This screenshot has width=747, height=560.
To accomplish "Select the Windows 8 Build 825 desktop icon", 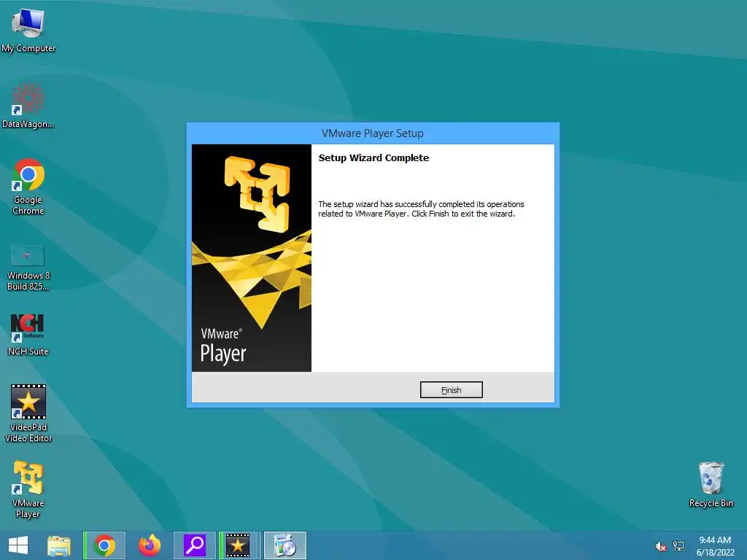I will tap(28, 268).
